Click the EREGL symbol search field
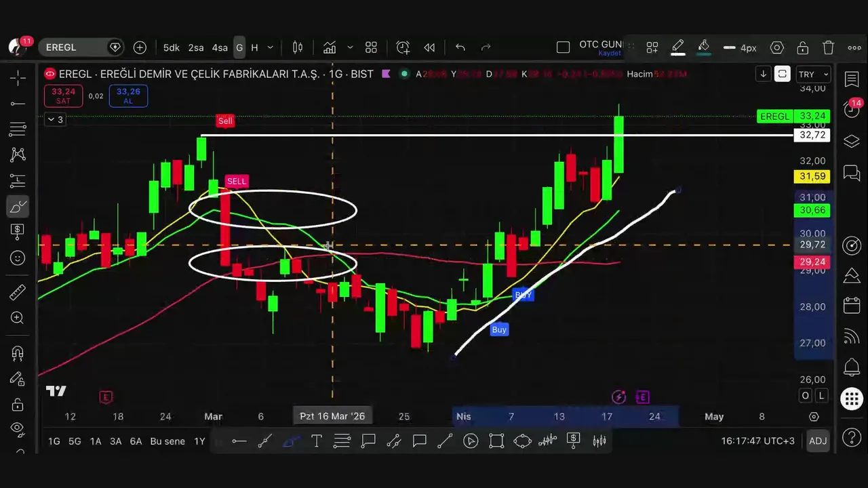868x488 pixels. tap(81, 47)
